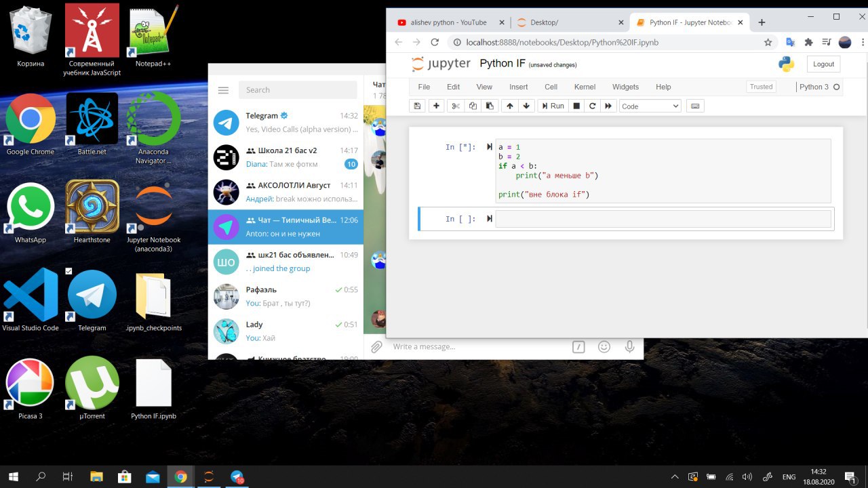Image resolution: width=868 pixels, height=488 pixels.
Task: Save the notebook with the floppy disk icon
Action: coord(417,106)
